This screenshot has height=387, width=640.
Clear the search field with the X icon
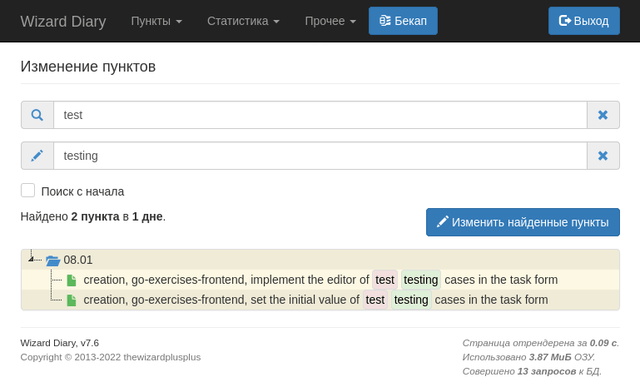coord(603,115)
